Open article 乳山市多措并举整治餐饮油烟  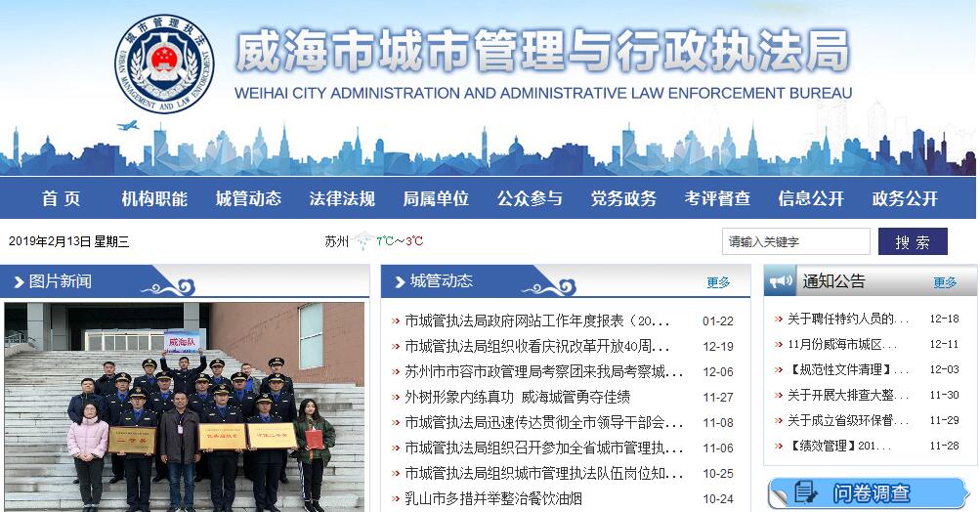point(493,499)
